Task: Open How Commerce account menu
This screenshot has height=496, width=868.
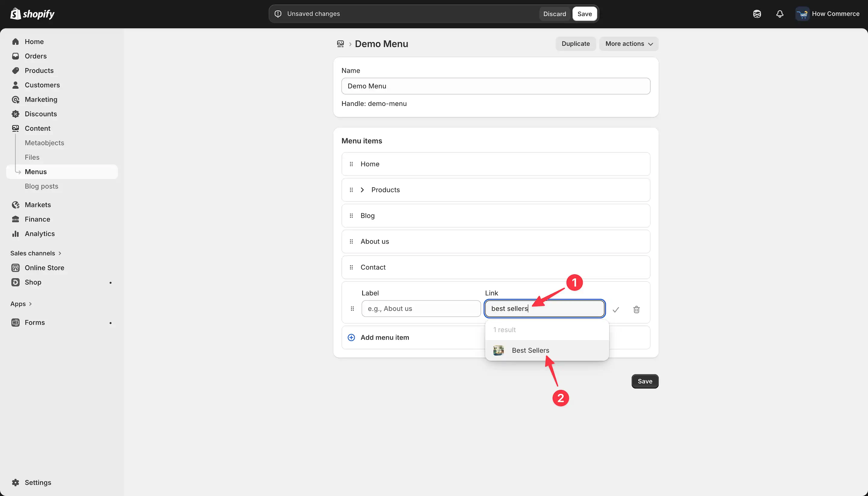Action: 827,14
